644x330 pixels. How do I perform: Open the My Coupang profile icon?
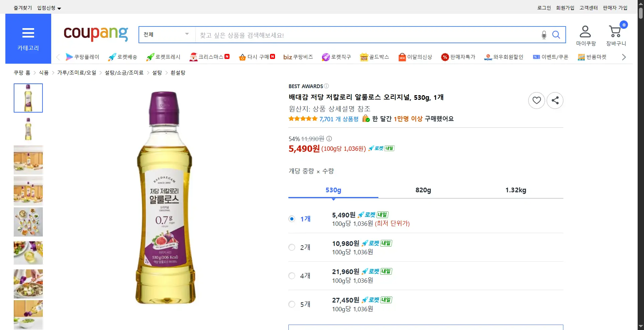585,32
